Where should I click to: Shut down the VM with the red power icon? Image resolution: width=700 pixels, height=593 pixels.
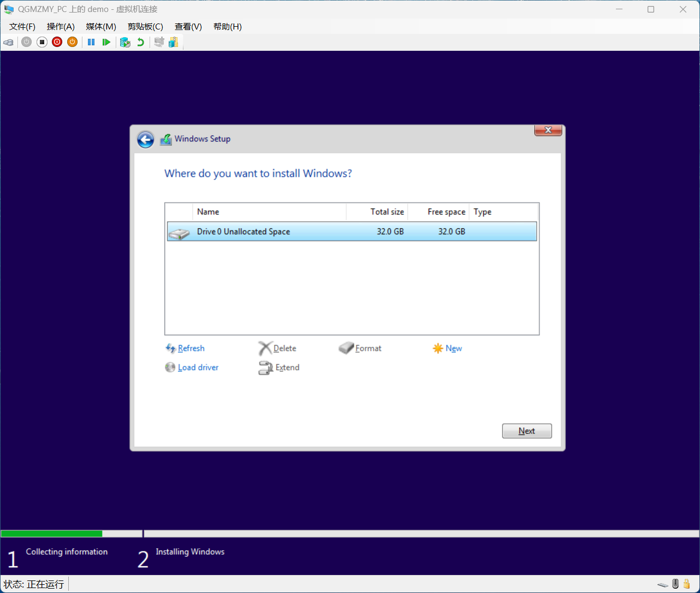click(57, 42)
